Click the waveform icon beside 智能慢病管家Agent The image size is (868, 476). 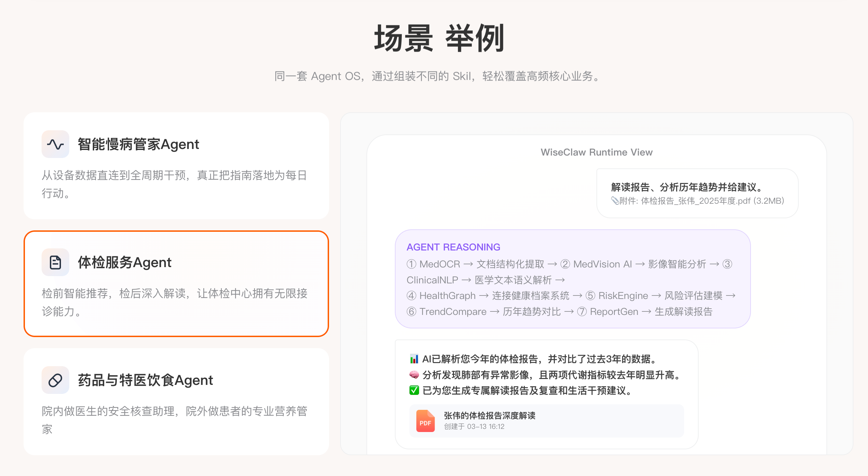(55, 144)
